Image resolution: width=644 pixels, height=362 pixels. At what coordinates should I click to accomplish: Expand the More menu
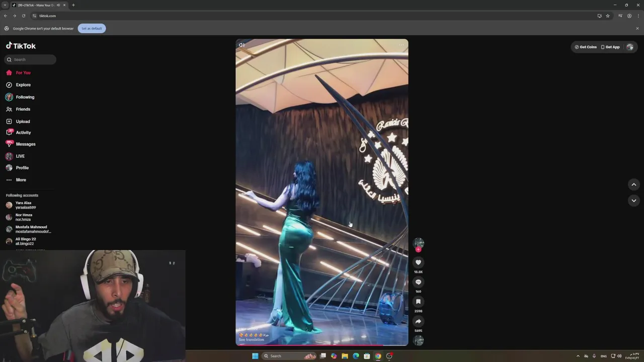point(16,180)
